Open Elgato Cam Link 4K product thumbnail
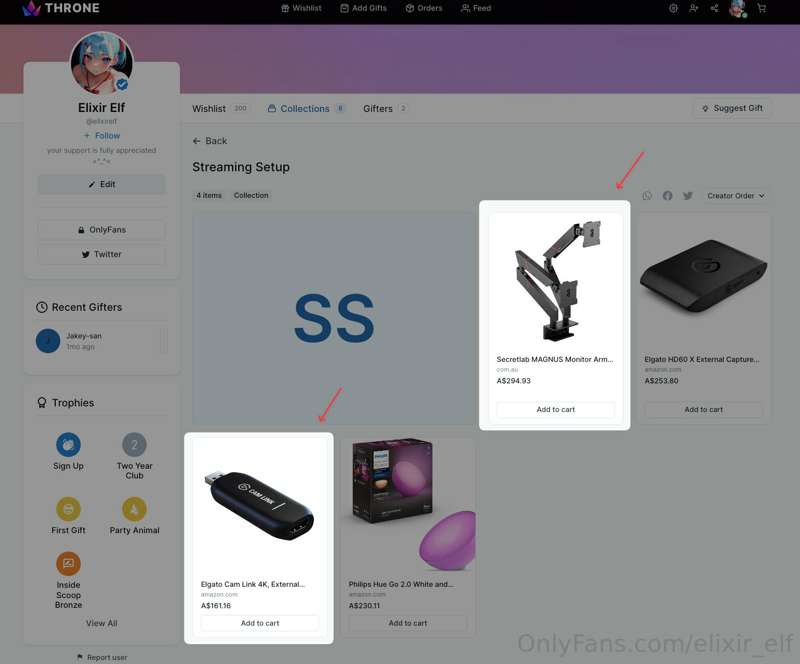The image size is (800, 664). coord(259,505)
